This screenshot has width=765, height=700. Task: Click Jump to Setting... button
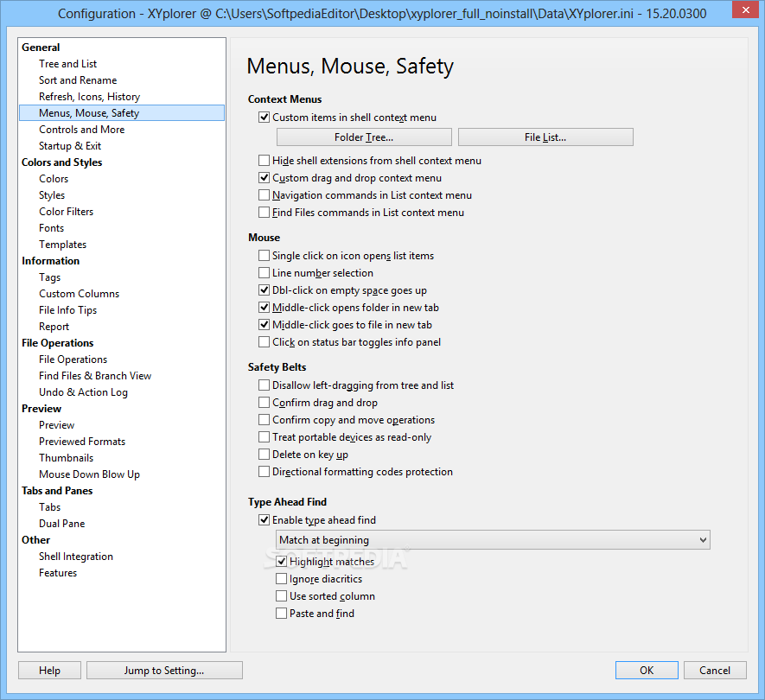(164, 671)
